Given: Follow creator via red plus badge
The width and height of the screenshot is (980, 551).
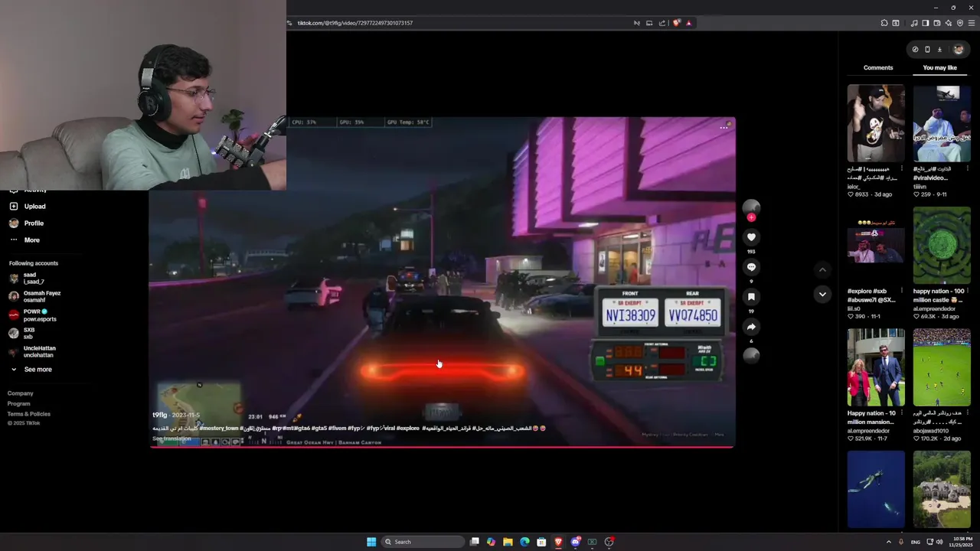Looking at the screenshot, I should pos(751,217).
